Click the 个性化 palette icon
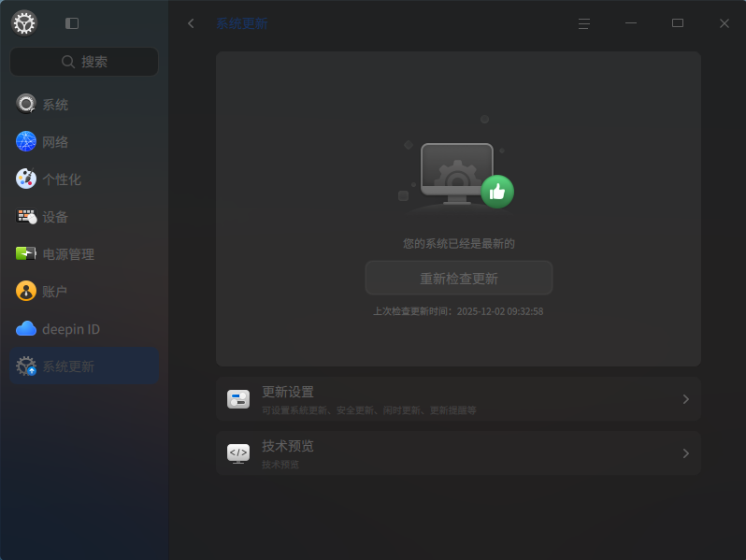This screenshot has width=746, height=560. point(25,179)
